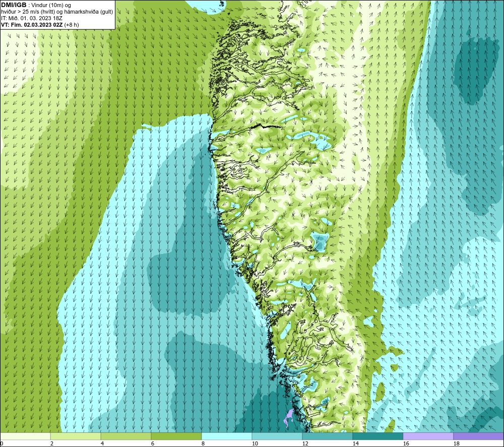Click the scale label "4"
The image size is (504, 447).
coord(102,444)
